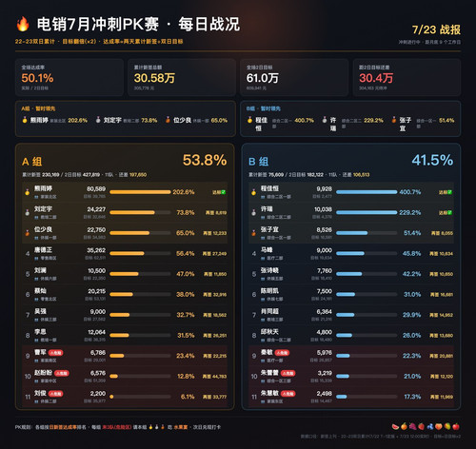This screenshot has height=449, width=476.
Task: Click gold medal beside 程佳恒 in B组 leader card
Action: (x=250, y=120)
